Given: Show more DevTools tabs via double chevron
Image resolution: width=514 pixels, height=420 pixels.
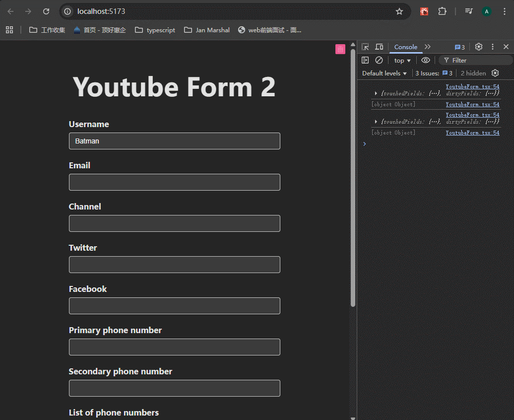Looking at the screenshot, I should pos(428,47).
